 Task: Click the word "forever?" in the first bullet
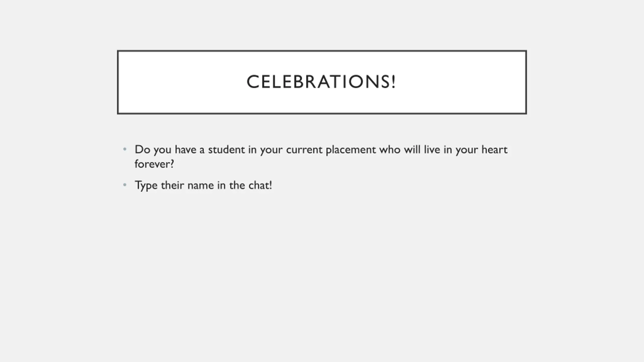point(154,164)
